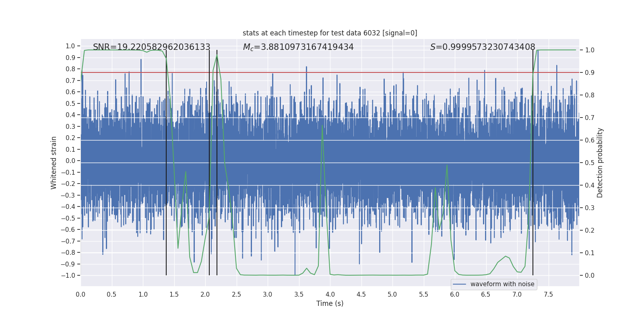Click the 0.8 tick on the Detection probability axis

tap(590, 95)
